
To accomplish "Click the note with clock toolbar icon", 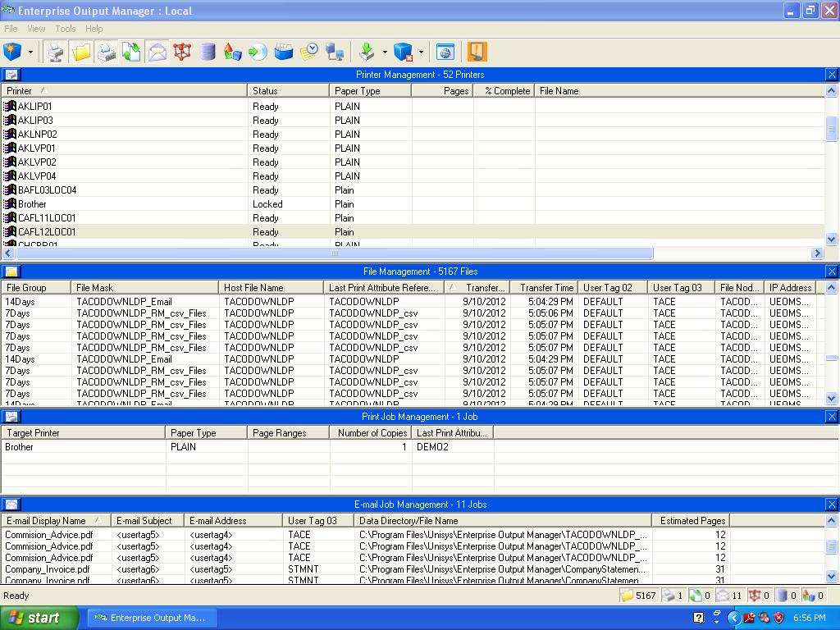I will pos(309,52).
